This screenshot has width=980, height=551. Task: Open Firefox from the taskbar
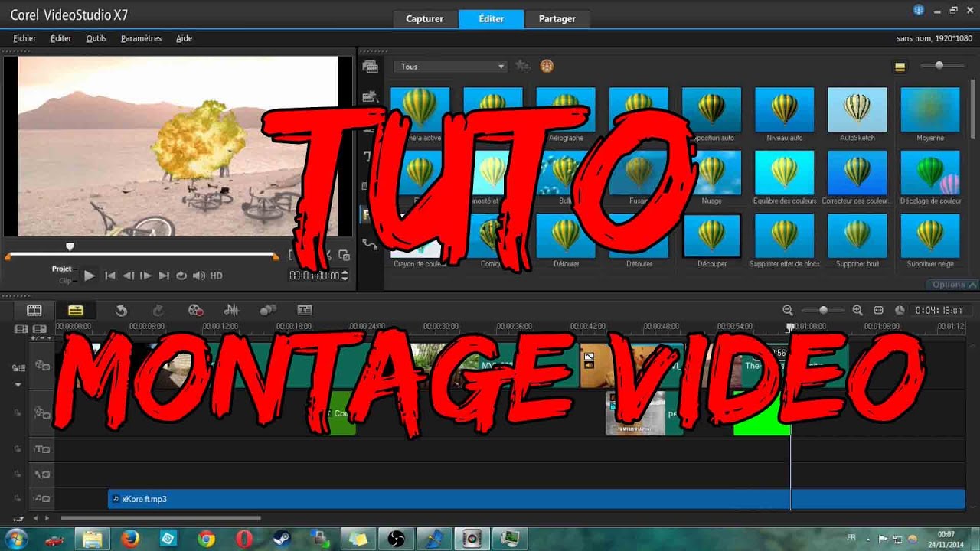[x=130, y=539]
